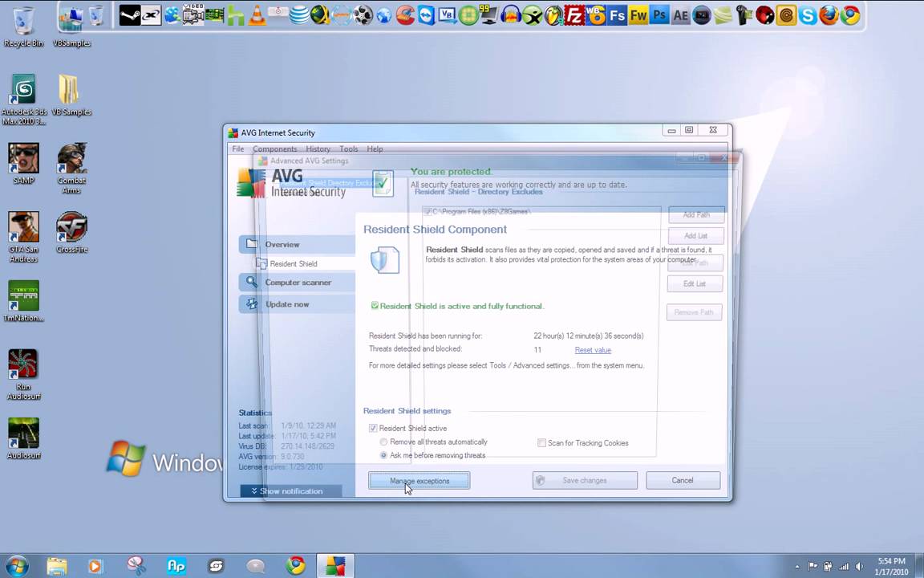The image size is (924, 578).
Task: Click the 22 hour(s) running time value
Action: (x=588, y=336)
